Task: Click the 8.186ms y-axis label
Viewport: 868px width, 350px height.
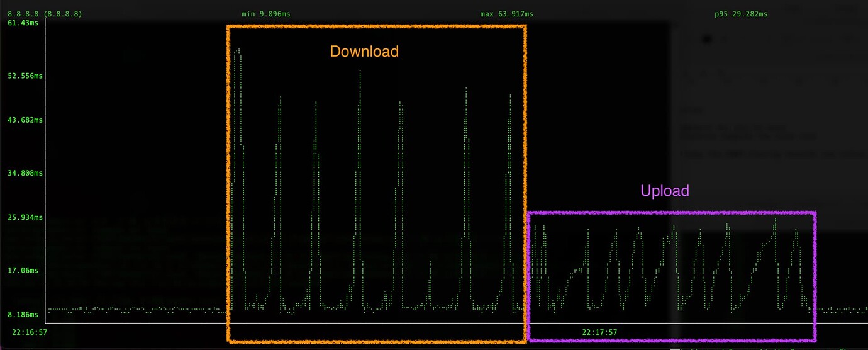Action: click(23, 314)
